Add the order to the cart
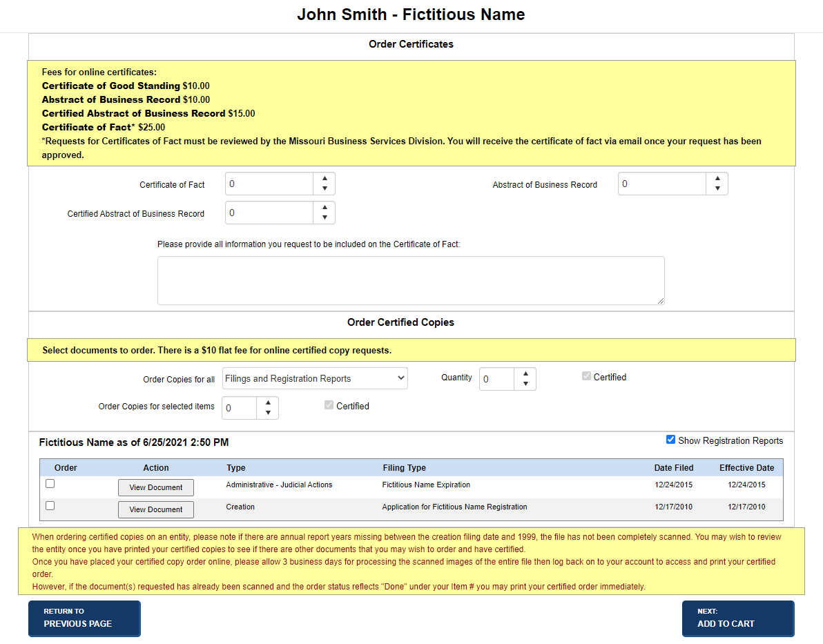This screenshot has height=644, width=823. tap(737, 618)
